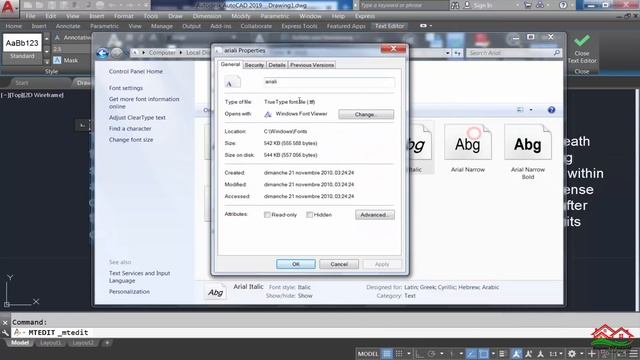640x360 pixels.
Task: Expand the text style gallery
Action: point(47,61)
